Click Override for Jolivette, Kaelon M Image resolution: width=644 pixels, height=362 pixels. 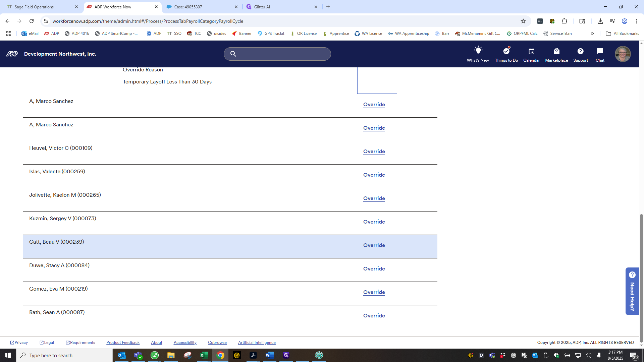click(x=374, y=198)
